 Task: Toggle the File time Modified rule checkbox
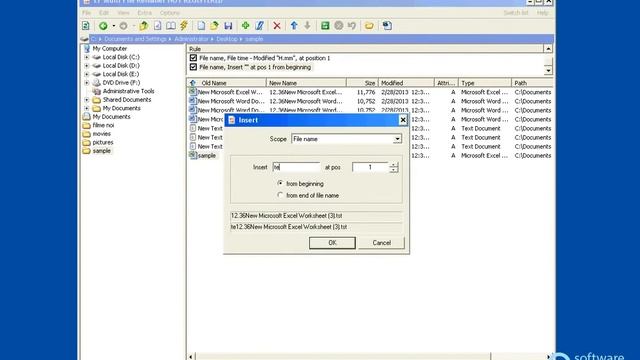[x=193, y=58]
